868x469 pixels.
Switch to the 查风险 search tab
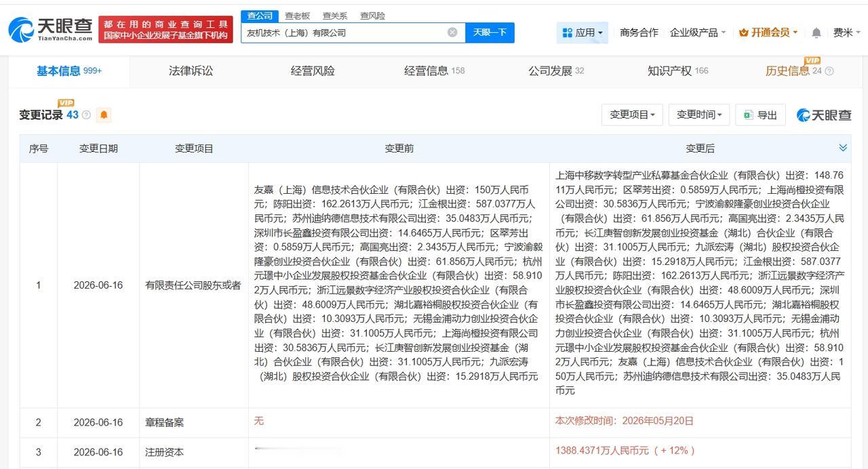click(x=372, y=16)
